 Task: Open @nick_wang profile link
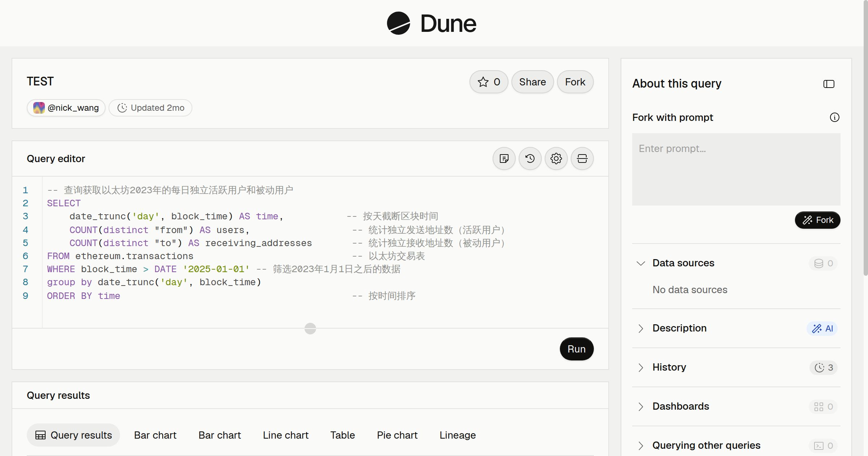tap(66, 108)
